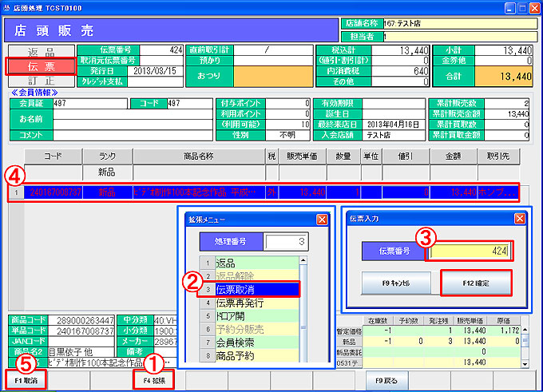
Task: Click the 伝票番号 input field
Action: point(470,252)
